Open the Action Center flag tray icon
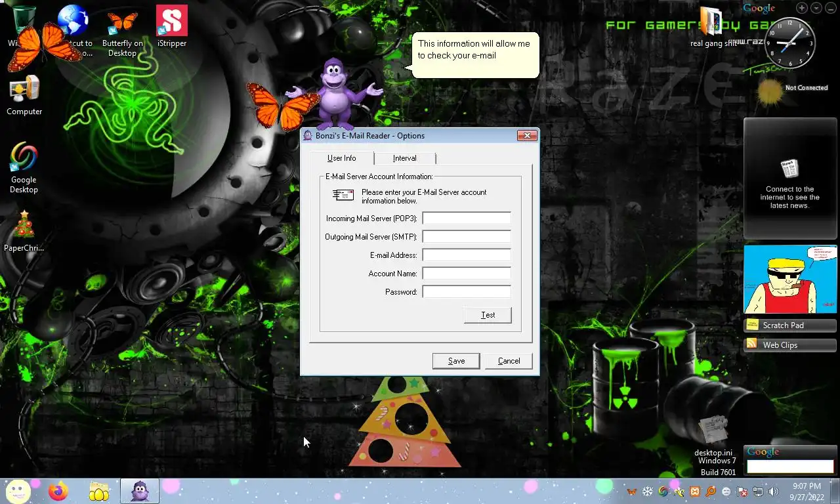Screen dimensions: 840x504 [x=742, y=492]
